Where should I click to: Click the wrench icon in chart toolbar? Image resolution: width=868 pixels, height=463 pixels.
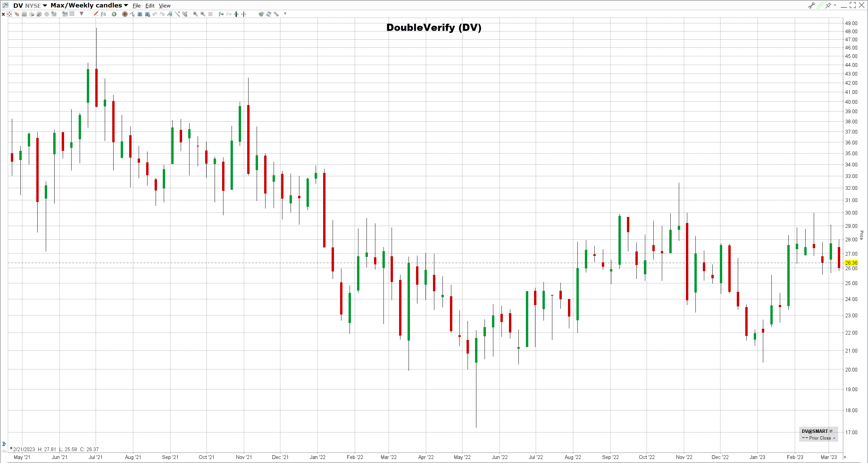point(276,14)
